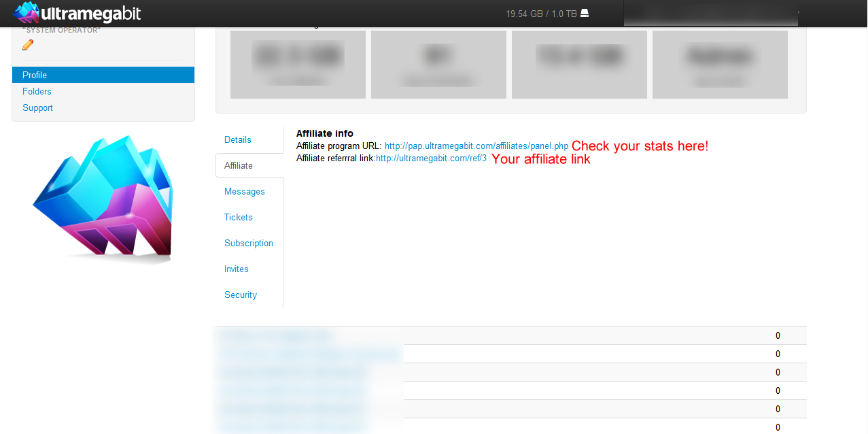The height and width of the screenshot is (434, 868).
Task: Select the Invites tab
Action: point(237,269)
